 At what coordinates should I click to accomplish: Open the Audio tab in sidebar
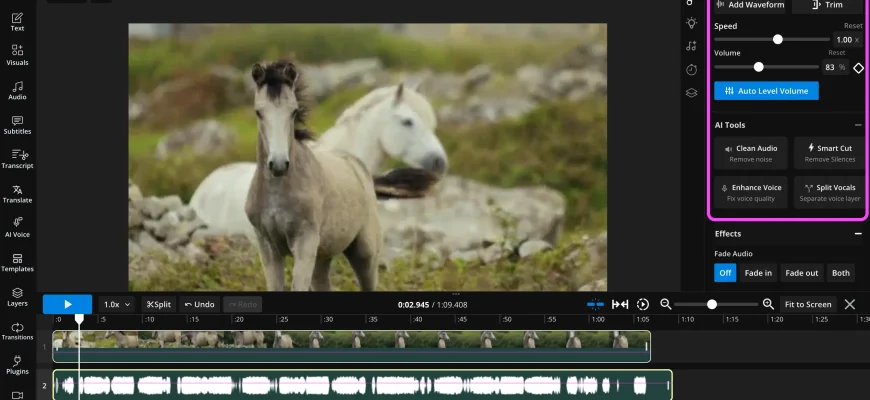click(x=17, y=90)
